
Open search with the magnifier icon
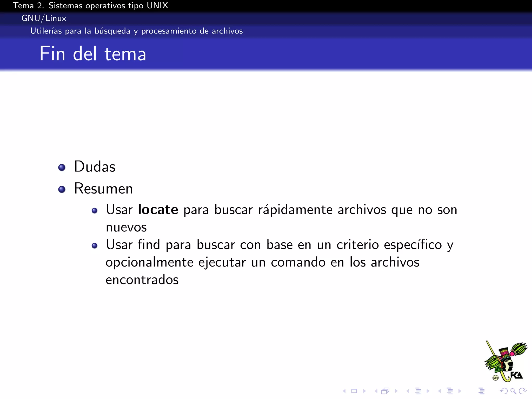click(513, 391)
